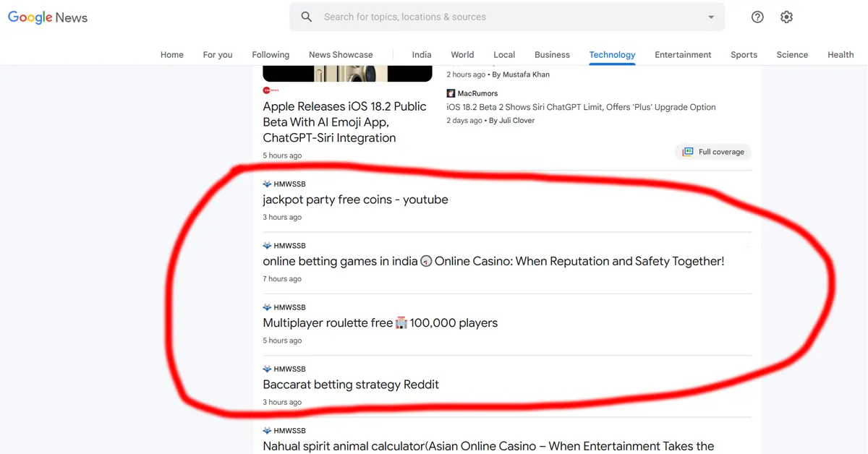This screenshot has width=868, height=454.
Task: Open the Science tab
Action: pyautogui.click(x=792, y=55)
